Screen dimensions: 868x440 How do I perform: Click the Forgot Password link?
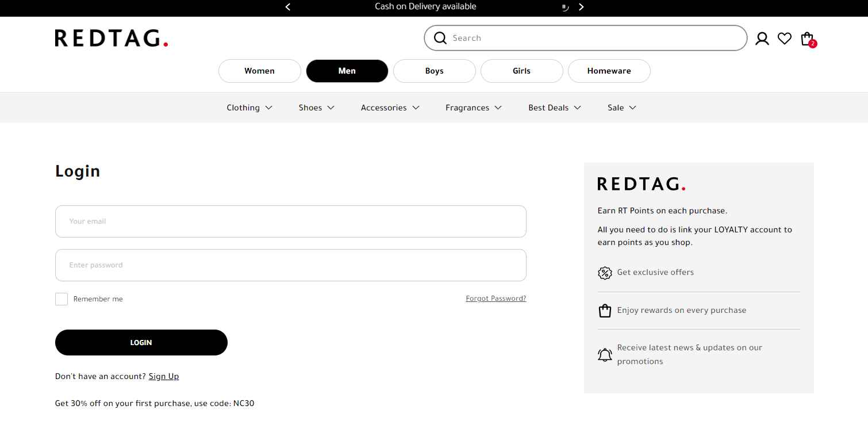click(496, 299)
